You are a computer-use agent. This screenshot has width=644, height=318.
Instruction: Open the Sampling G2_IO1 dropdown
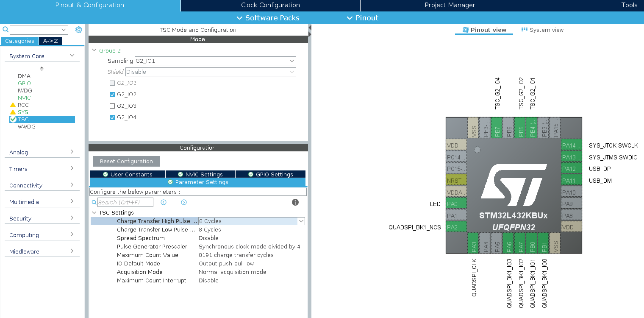[x=215, y=61]
